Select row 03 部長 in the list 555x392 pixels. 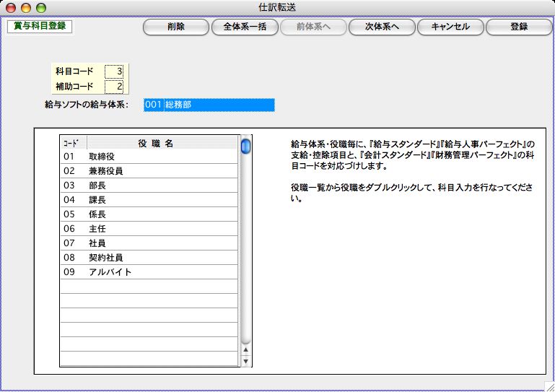point(149,186)
